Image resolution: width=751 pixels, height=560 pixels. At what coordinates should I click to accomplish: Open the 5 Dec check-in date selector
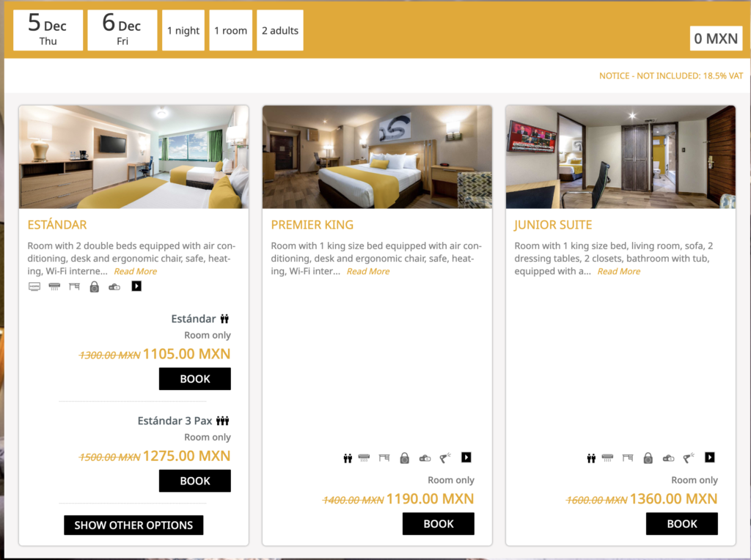point(48,30)
